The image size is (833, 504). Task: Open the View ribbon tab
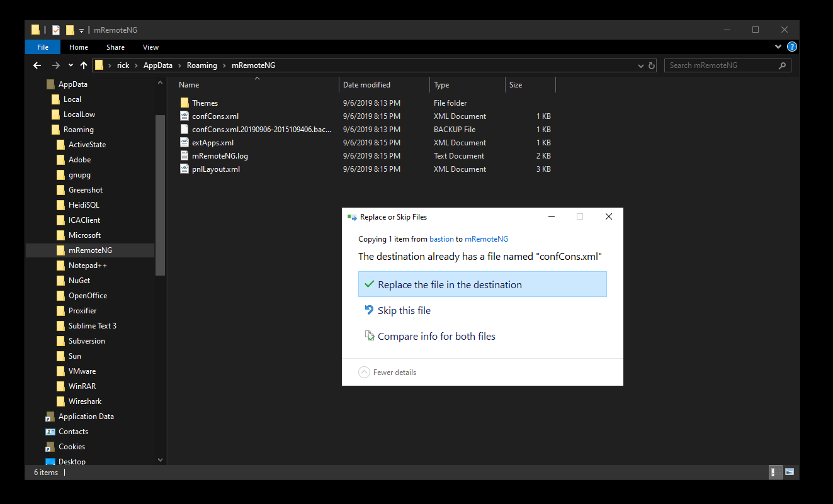pyautogui.click(x=150, y=47)
